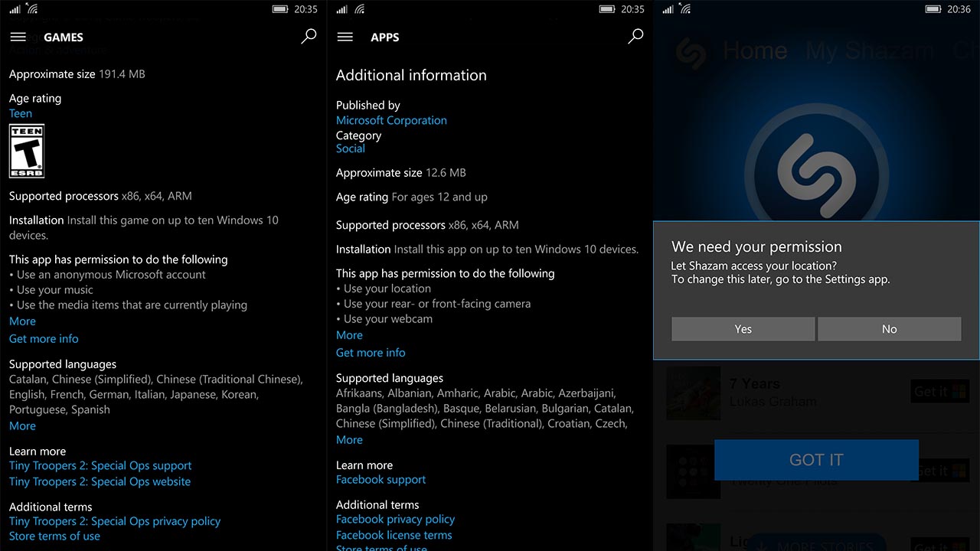The width and height of the screenshot is (980, 551).
Task: Tap the Lukas Graham artist name
Action: (773, 402)
